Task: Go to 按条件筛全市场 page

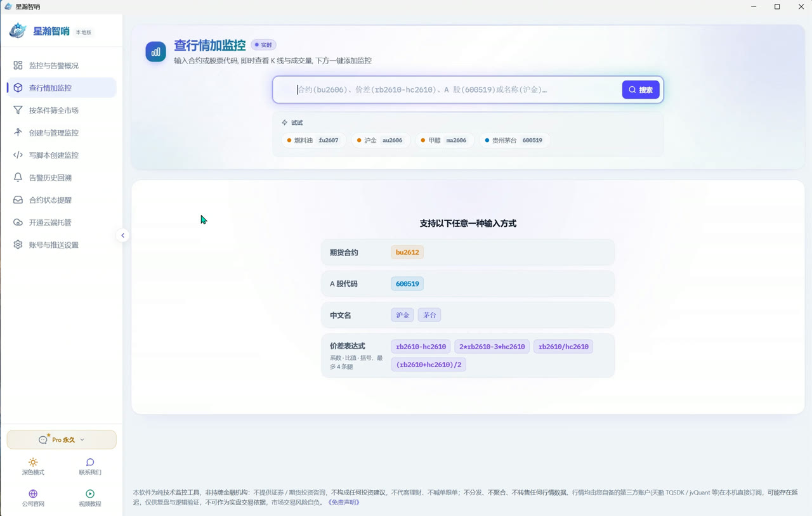Action: 62,110
